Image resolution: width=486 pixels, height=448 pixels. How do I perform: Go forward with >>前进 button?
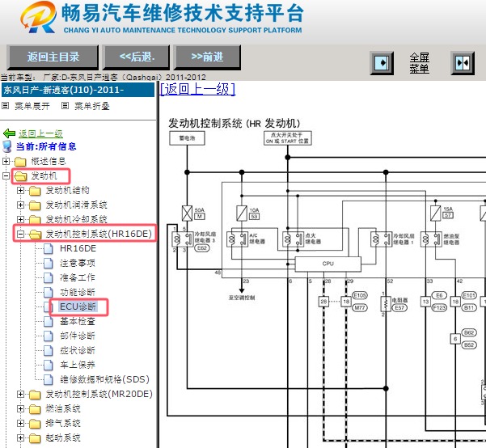tap(207, 57)
